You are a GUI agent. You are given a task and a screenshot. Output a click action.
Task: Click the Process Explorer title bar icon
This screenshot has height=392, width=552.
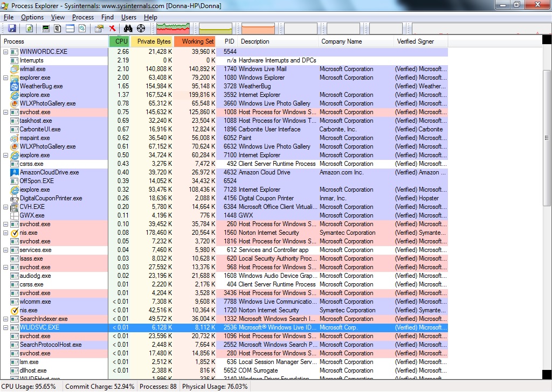5,5
